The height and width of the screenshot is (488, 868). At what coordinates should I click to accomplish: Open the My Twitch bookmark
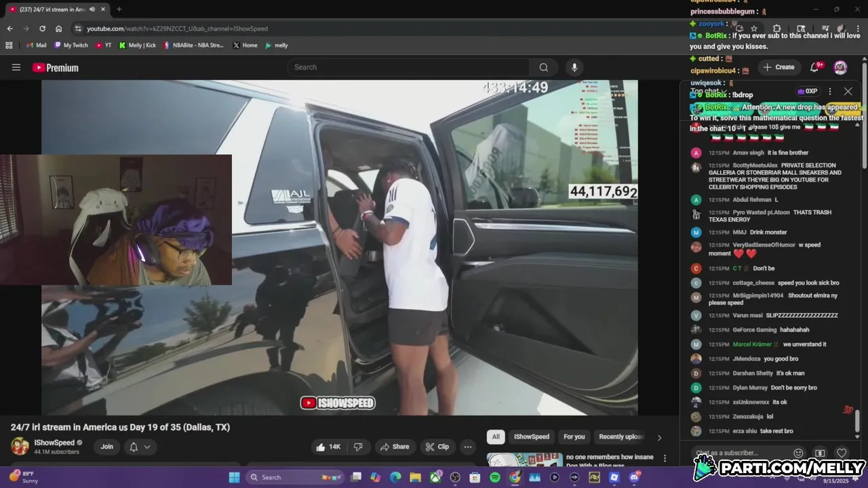71,45
